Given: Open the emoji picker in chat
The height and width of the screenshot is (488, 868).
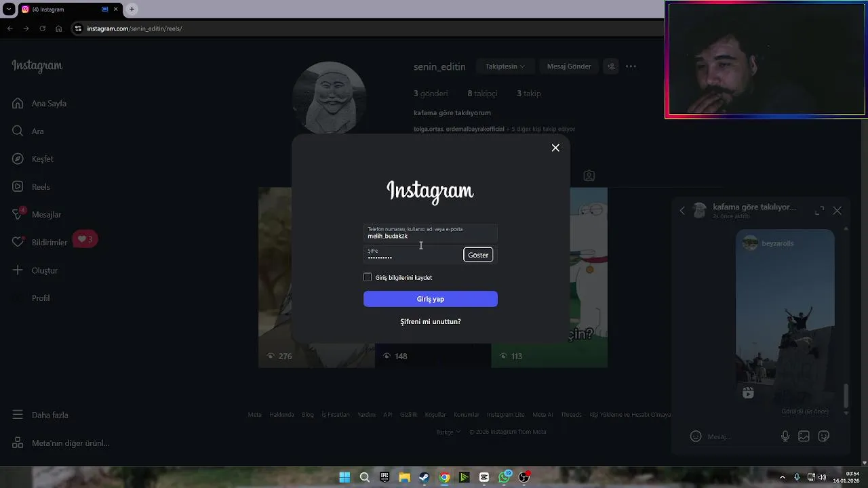Looking at the screenshot, I should coord(696,436).
